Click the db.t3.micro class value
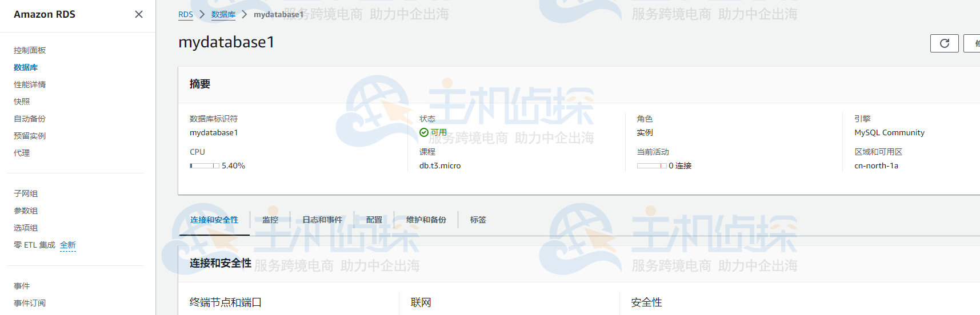The height and width of the screenshot is (315, 980). [440, 165]
